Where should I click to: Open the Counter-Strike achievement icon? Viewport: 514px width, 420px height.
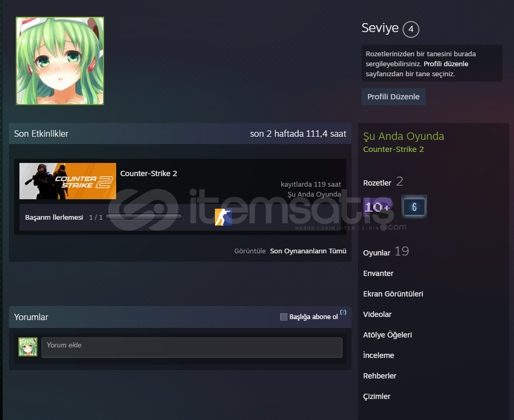(x=223, y=217)
